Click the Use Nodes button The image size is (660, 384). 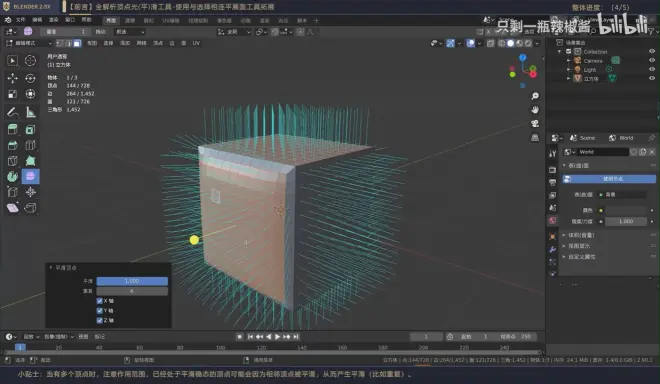609,179
